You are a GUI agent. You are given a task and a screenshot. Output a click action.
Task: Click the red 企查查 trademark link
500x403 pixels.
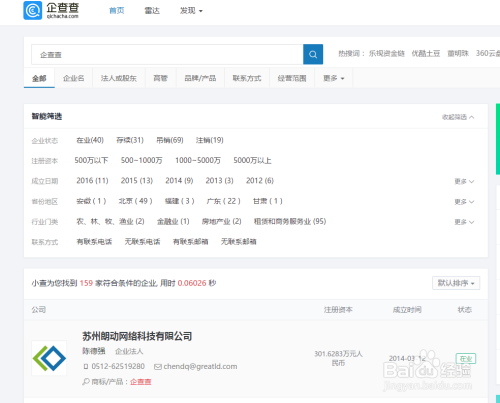coord(141,382)
